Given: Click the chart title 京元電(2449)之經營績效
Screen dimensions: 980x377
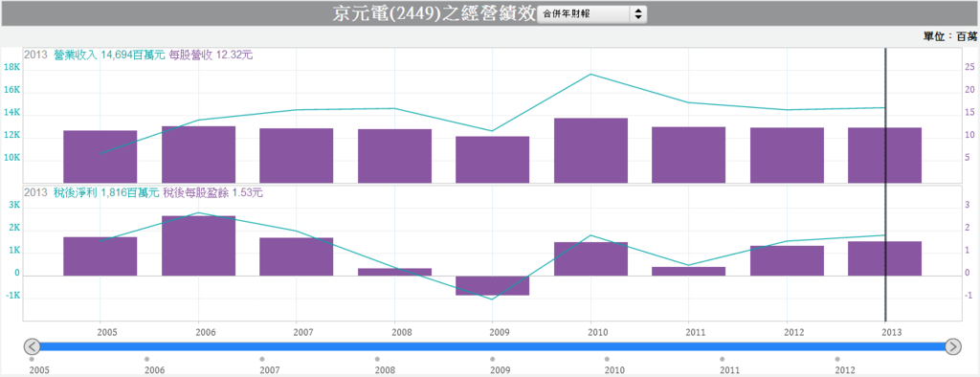Looking at the screenshot, I should [x=434, y=14].
